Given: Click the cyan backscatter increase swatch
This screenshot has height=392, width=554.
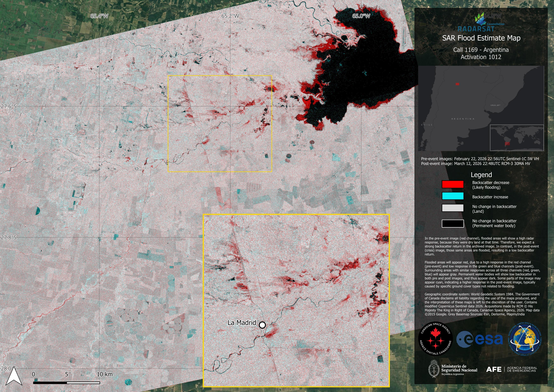Looking at the screenshot, I should coord(453,196).
